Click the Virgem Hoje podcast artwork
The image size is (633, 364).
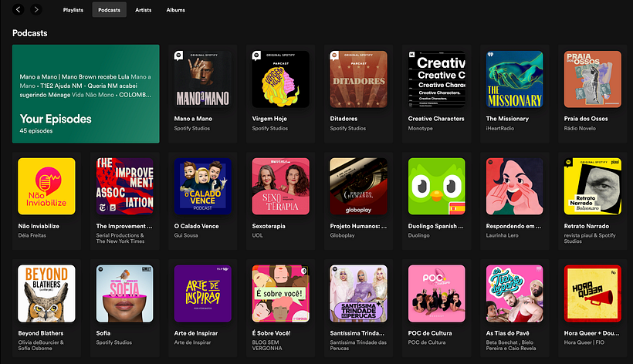tap(280, 79)
